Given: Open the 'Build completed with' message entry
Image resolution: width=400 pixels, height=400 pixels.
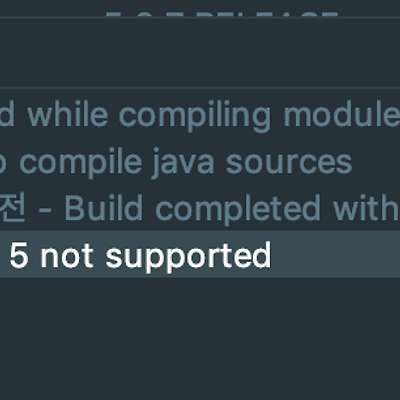Looking at the screenshot, I should coord(200,208).
